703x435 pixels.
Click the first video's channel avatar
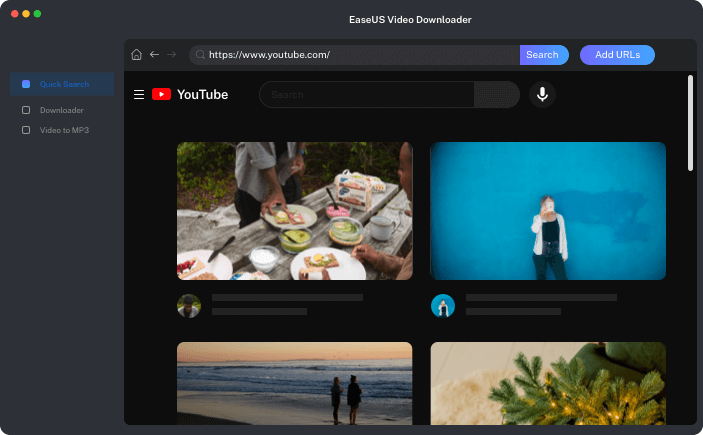click(x=189, y=306)
